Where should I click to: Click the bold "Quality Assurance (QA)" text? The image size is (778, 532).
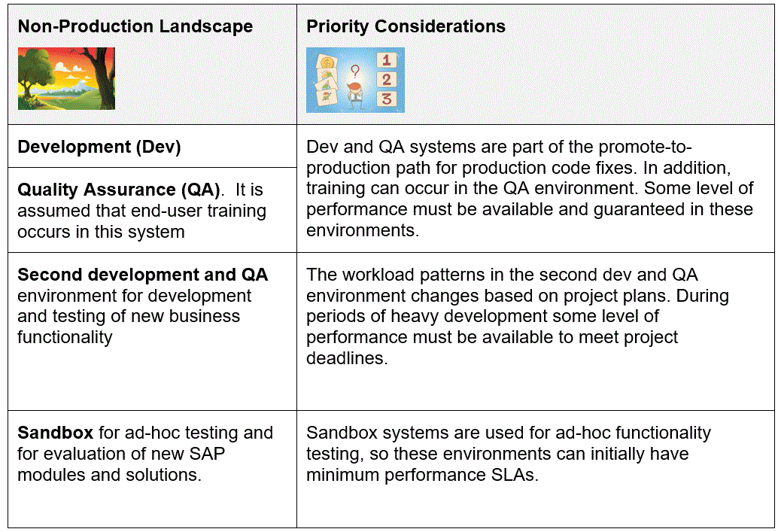(119, 189)
